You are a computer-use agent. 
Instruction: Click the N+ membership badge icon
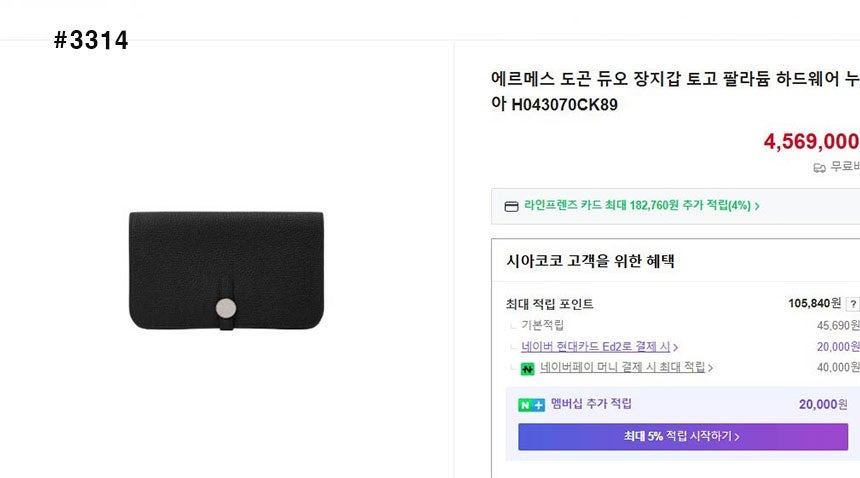click(x=531, y=405)
